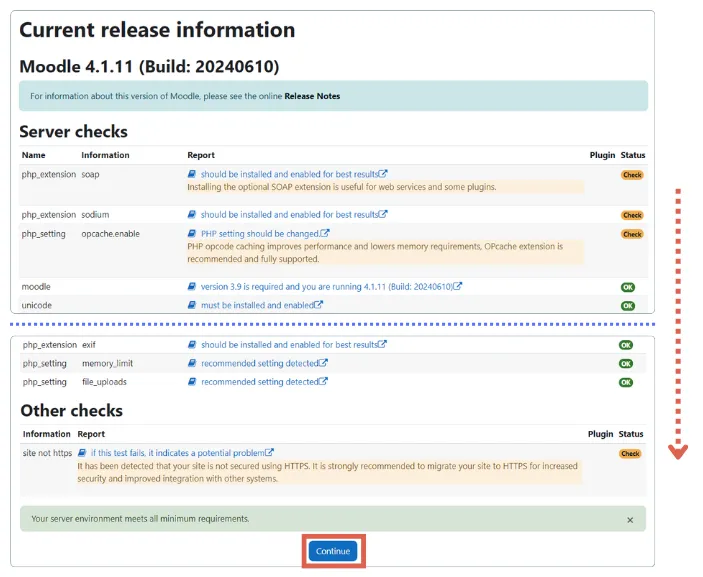Click book icon in exif row
This screenshot has width=703, height=577.
click(192, 344)
